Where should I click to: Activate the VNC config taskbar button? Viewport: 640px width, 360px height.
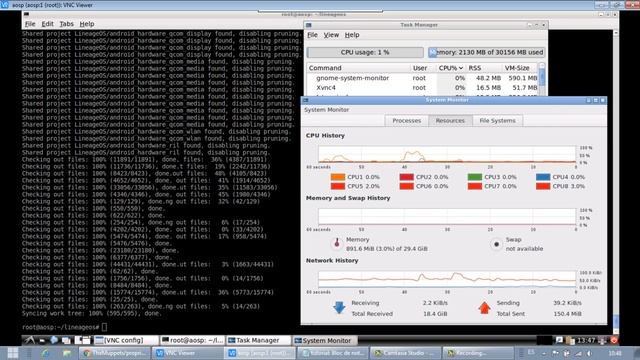click(126, 340)
